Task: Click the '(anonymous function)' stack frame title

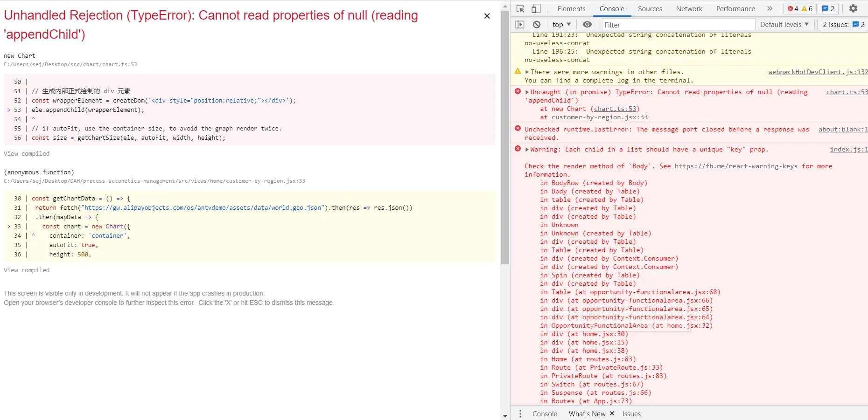Action: point(39,172)
